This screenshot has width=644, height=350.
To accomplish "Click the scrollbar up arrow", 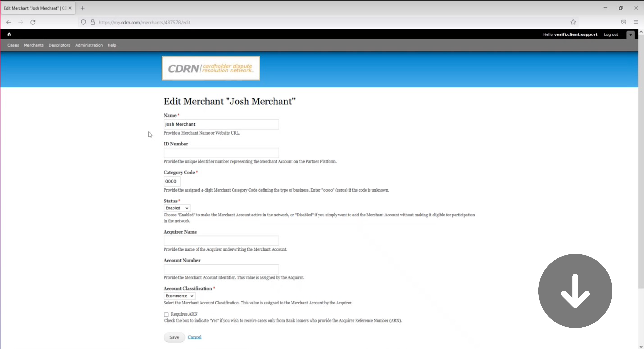I will pyautogui.click(x=641, y=32).
